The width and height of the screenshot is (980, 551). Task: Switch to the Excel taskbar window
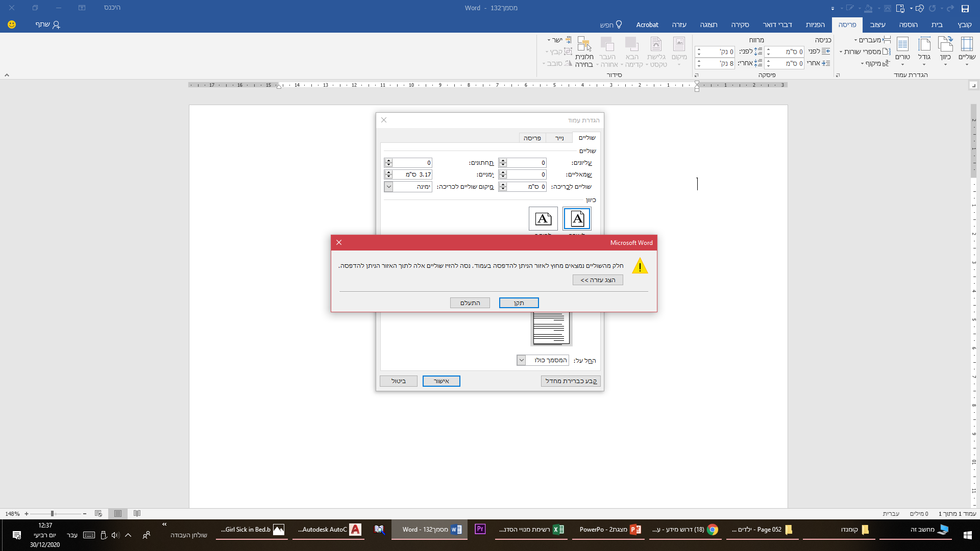[532, 530]
